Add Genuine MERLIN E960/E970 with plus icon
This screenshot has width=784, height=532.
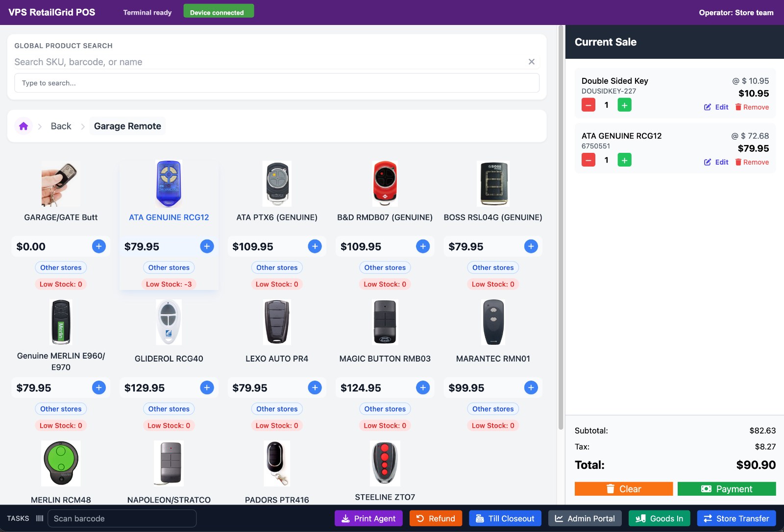pyautogui.click(x=99, y=388)
